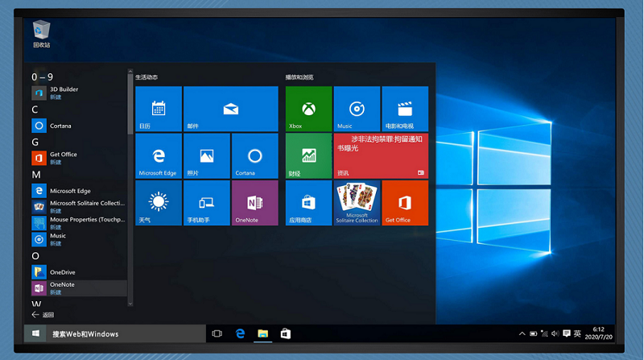Screen dimensions: 644x360
Task: Open the Recycle Bin desktop icon
Action: click(41, 34)
